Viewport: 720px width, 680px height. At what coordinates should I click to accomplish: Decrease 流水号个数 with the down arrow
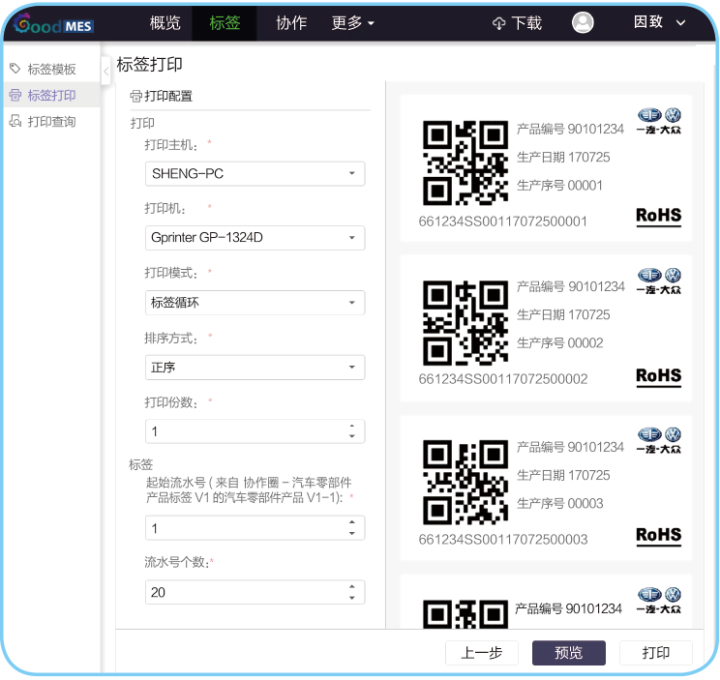point(352,598)
